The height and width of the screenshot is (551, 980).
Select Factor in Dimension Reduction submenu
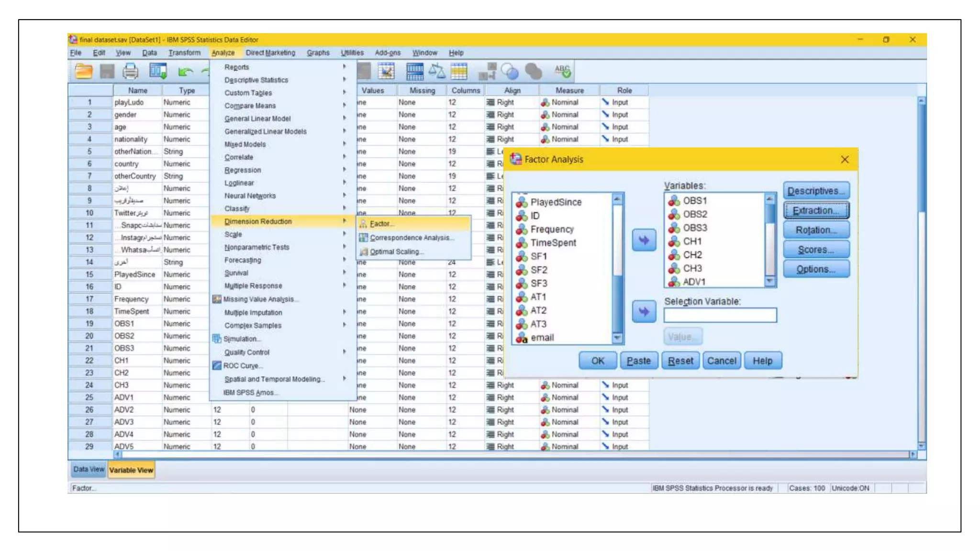(381, 223)
